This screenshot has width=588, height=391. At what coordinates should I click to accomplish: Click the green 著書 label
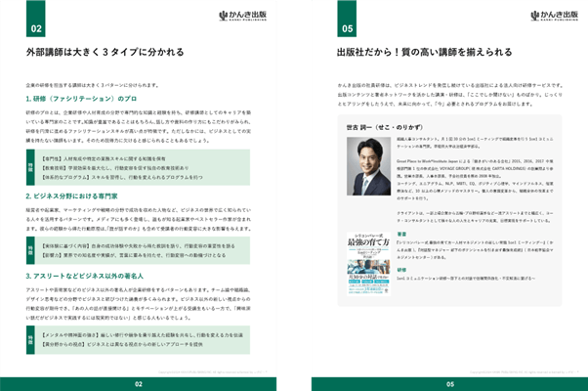coord(401,235)
